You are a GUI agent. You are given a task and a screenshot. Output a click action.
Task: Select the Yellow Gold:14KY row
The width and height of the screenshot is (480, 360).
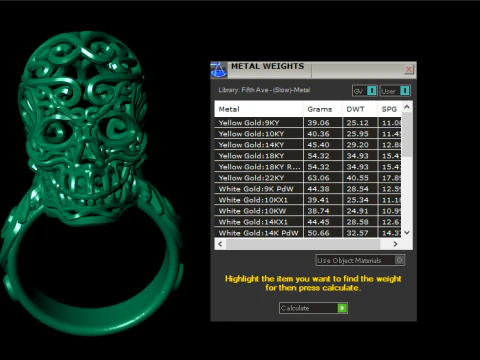pyautogui.click(x=308, y=145)
